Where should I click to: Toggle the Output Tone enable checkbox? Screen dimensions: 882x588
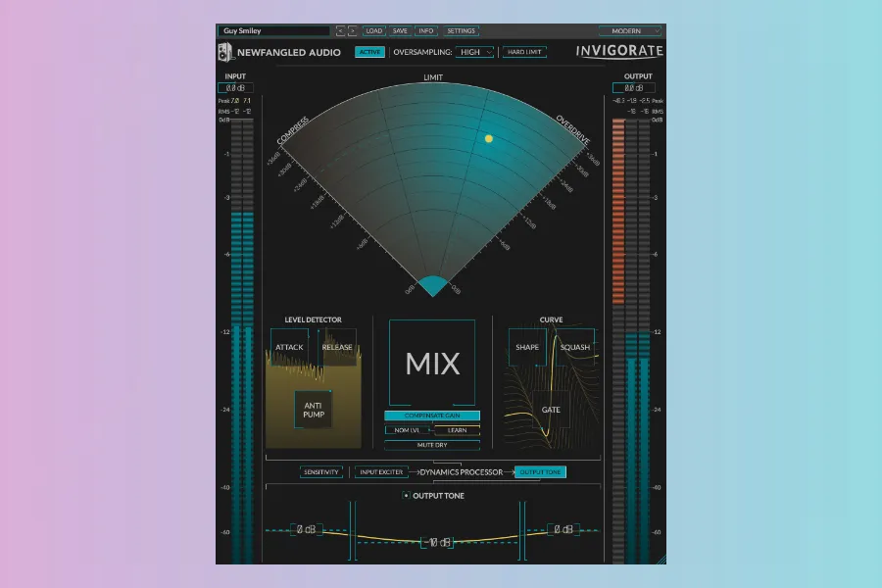click(407, 496)
